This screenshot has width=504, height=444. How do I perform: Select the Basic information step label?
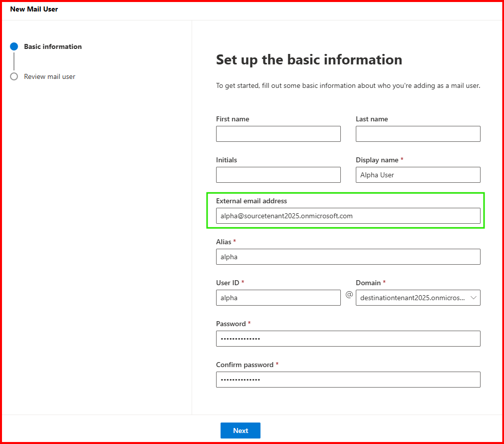point(53,46)
